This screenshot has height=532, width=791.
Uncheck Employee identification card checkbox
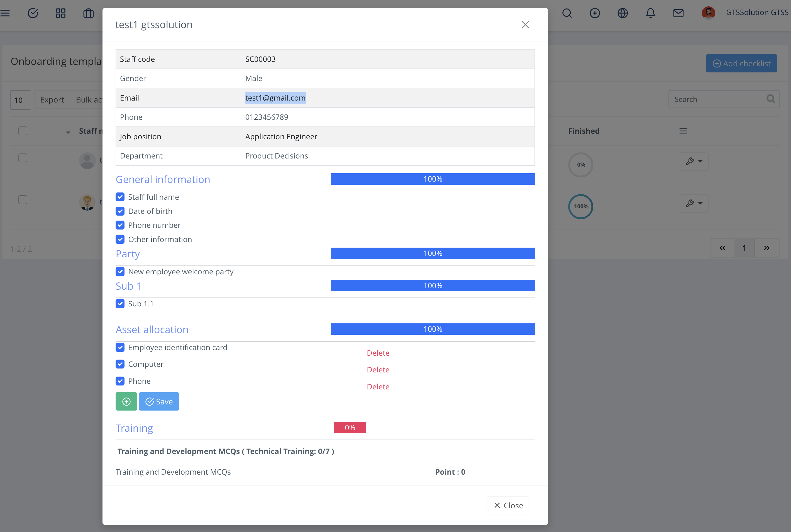click(x=120, y=347)
